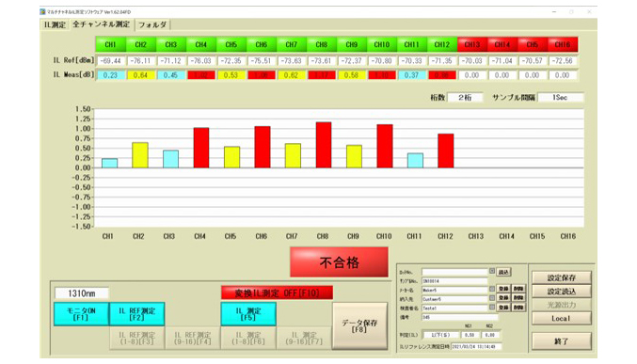Switch mode with the Local button

[562, 319]
